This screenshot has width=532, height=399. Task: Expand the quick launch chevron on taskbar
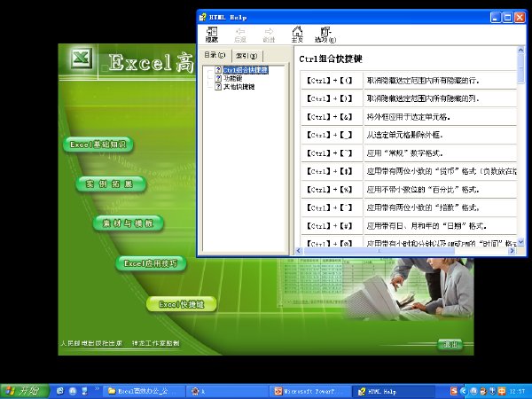(x=97, y=389)
